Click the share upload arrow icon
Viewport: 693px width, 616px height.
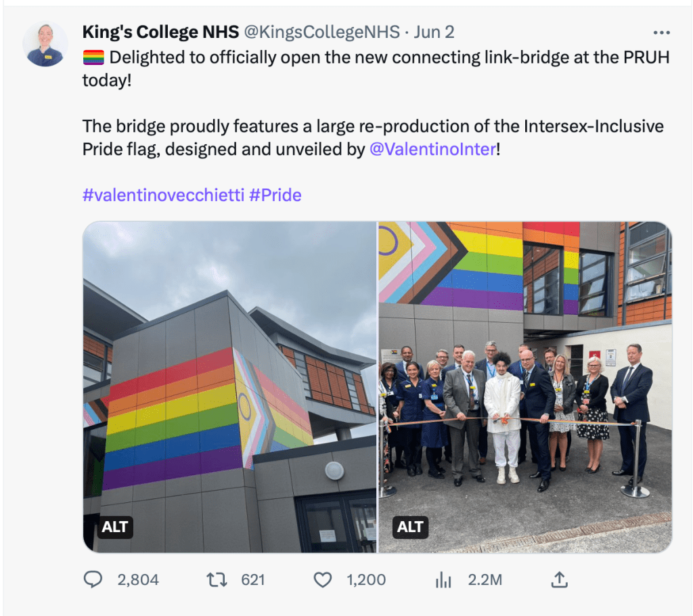(x=559, y=579)
